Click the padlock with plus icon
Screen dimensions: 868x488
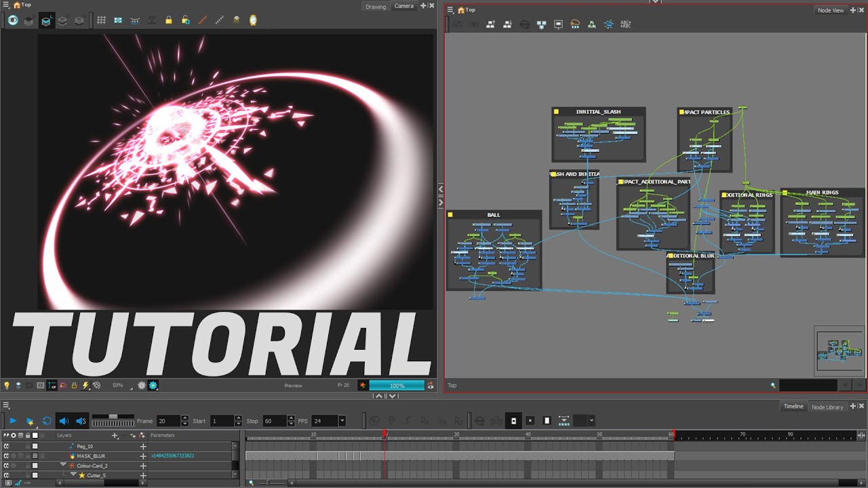pyautogui.click(x=185, y=20)
